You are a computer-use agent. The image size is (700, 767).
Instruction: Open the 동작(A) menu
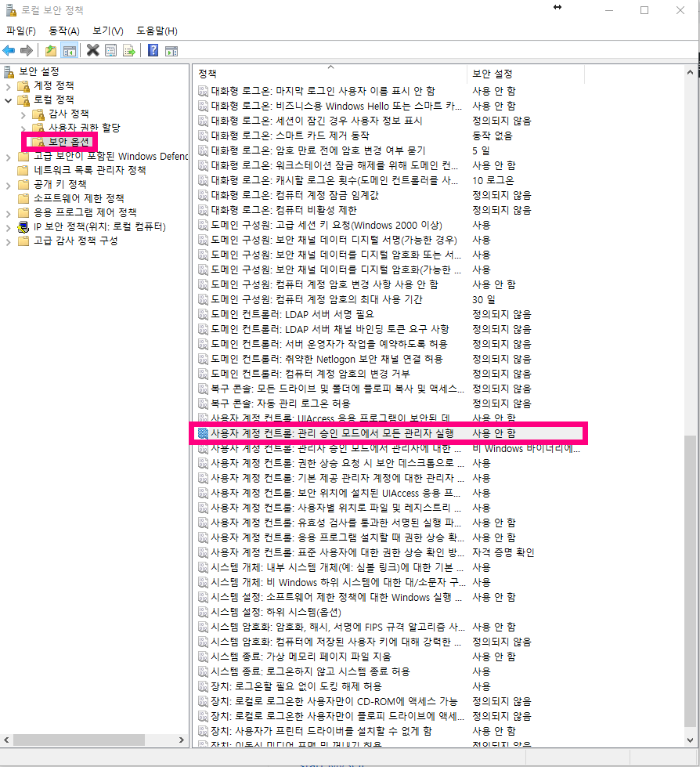(x=64, y=31)
